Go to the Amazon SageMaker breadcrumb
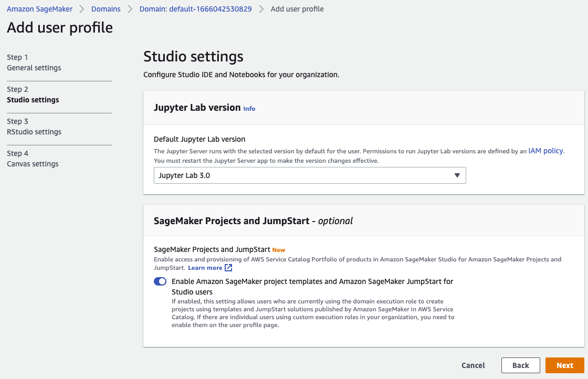This screenshot has width=588, height=379. [40, 9]
